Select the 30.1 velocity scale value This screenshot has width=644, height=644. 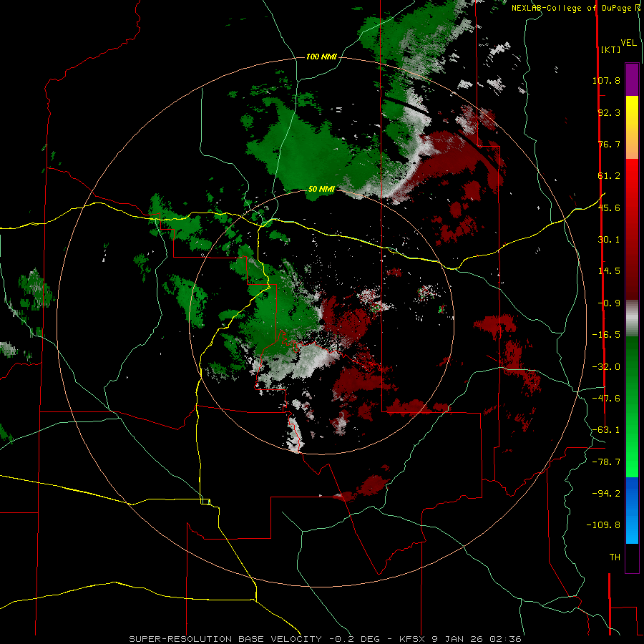point(609,240)
